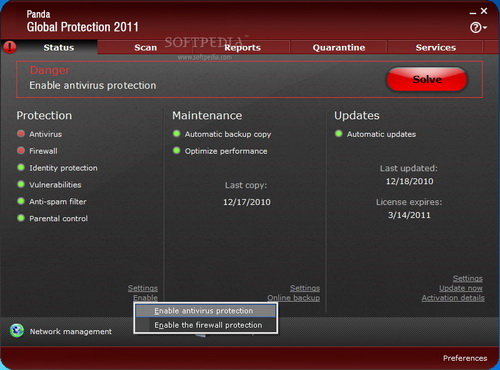Click the green Anti-spam filter indicator
The width and height of the screenshot is (500, 370).
(x=21, y=201)
